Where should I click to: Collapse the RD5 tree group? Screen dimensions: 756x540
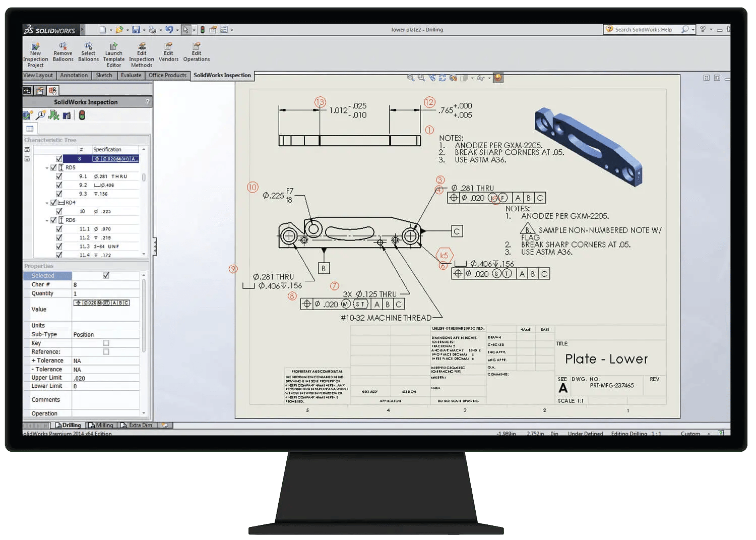(x=47, y=168)
